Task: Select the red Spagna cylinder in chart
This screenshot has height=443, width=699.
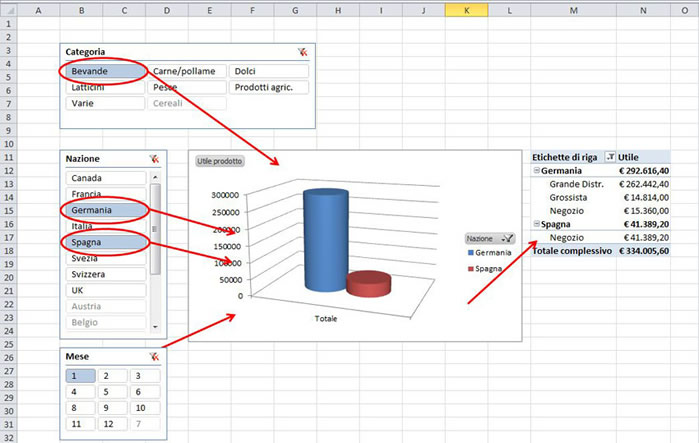Action: [368, 283]
